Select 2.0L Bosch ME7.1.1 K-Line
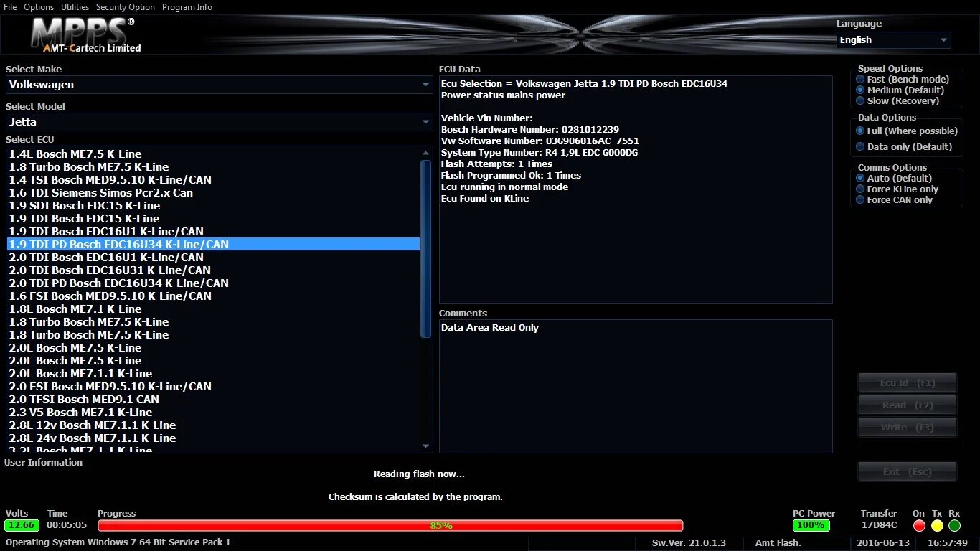Screen dimensions: 980x551 click(213, 374)
